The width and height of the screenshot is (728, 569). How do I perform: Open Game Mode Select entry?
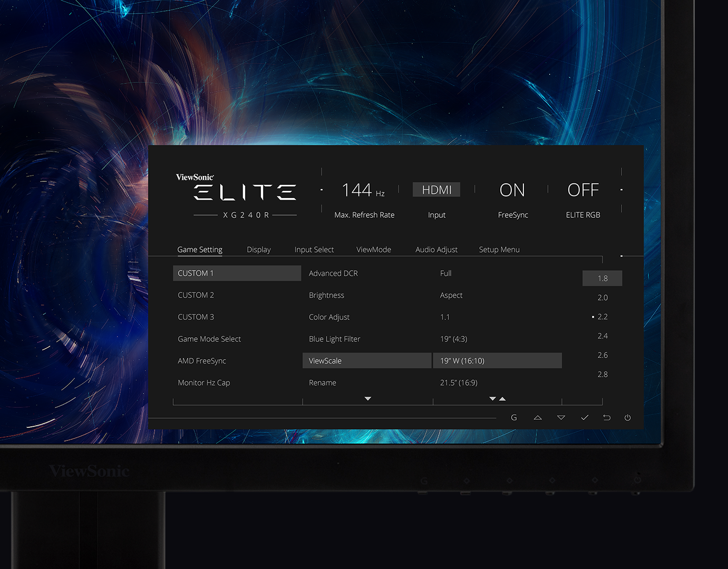coord(209,339)
